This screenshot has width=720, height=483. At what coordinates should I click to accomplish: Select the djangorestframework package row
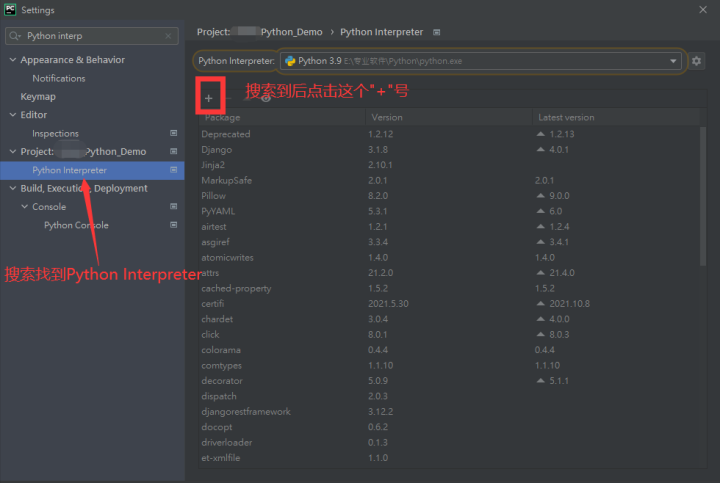(449, 412)
